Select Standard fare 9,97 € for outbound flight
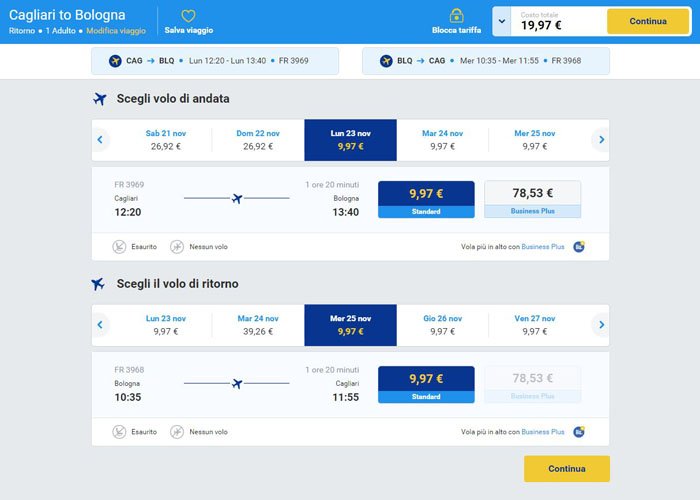 pyautogui.click(x=426, y=199)
